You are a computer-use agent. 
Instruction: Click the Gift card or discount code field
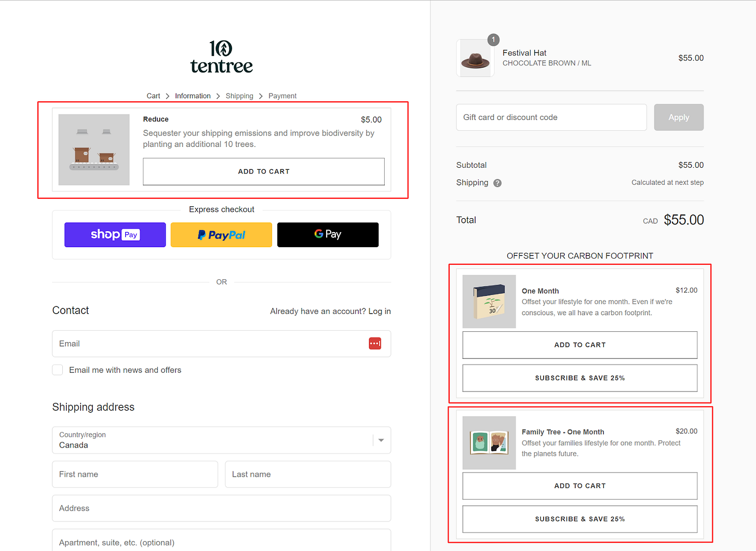(551, 117)
